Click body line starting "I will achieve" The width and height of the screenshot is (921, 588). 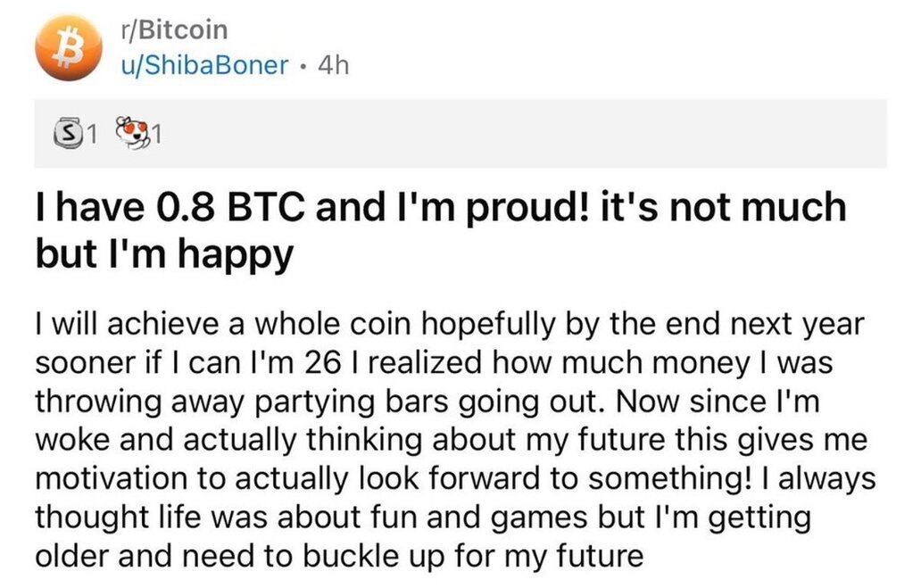[x=450, y=324]
